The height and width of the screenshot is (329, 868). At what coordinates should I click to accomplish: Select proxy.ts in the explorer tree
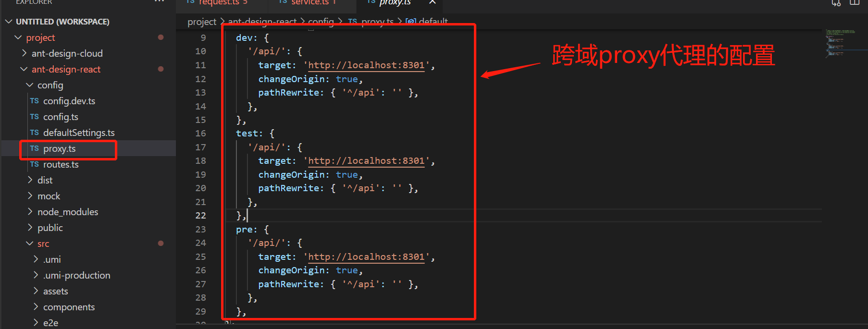pyautogui.click(x=60, y=148)
